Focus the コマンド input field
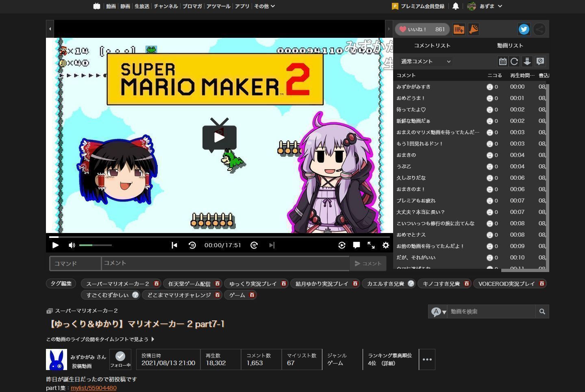This screenshot has height=392, width=585. click(x=75, y=264)
